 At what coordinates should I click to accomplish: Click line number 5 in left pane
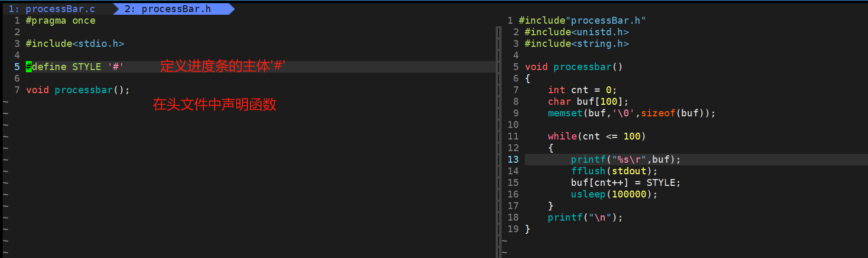[17, 67]
